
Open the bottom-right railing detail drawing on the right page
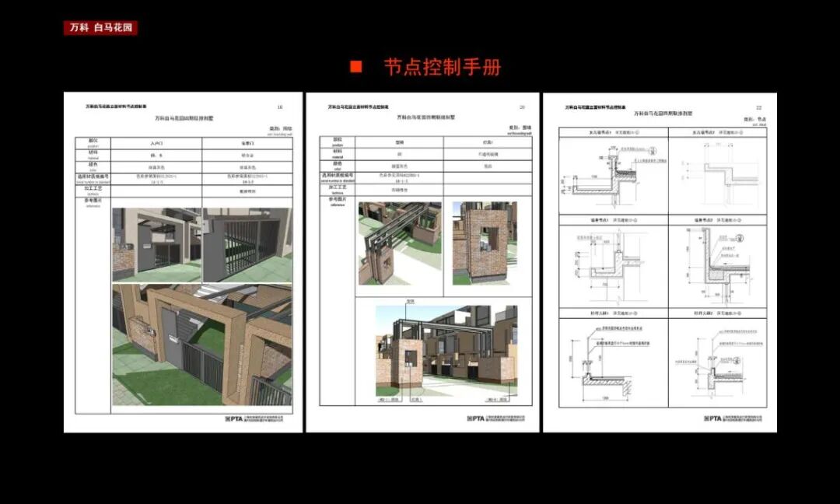(x=718, y=362)
